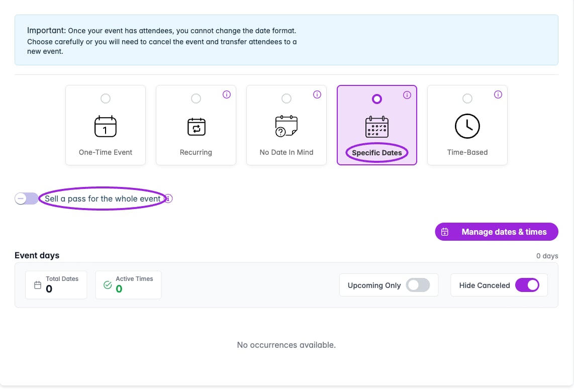Click the One-Time Event label
This screenshot has height=392, width=574.
click(106, 152)
